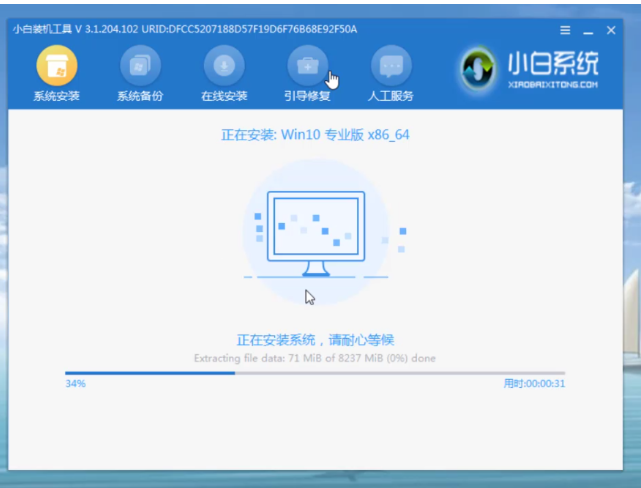The width and height of the screenshot is (641, 488).
Task: Click the 用时:00:00:31 elapsed time text
Action: (x=534, y=384)
